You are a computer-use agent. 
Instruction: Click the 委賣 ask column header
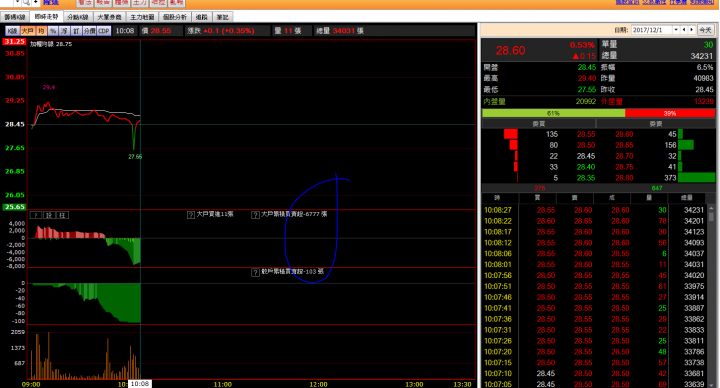click(656, 124)
